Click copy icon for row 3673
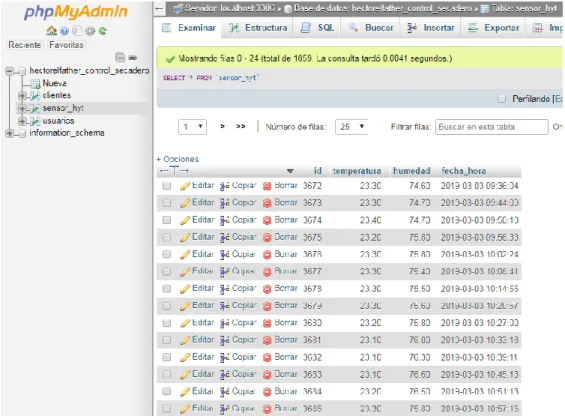Viewport: 565px width, 416px height. [225, 203]
